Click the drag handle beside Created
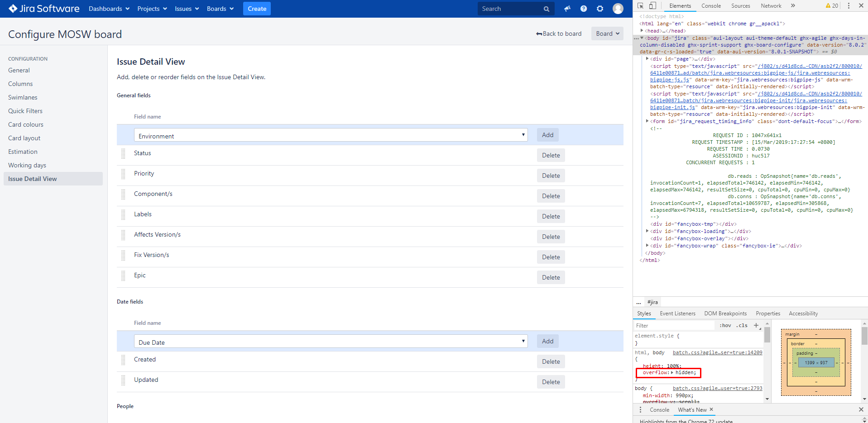 (x=123, y=360)
